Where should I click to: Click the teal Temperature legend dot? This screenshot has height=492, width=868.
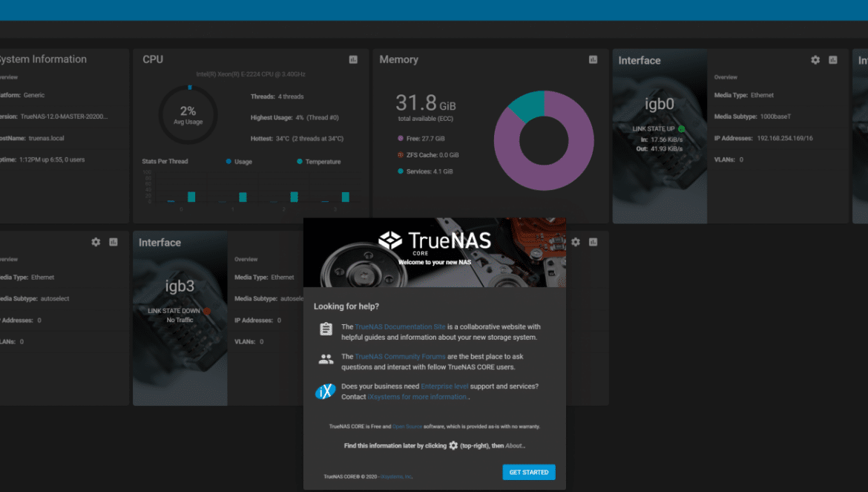300,162
